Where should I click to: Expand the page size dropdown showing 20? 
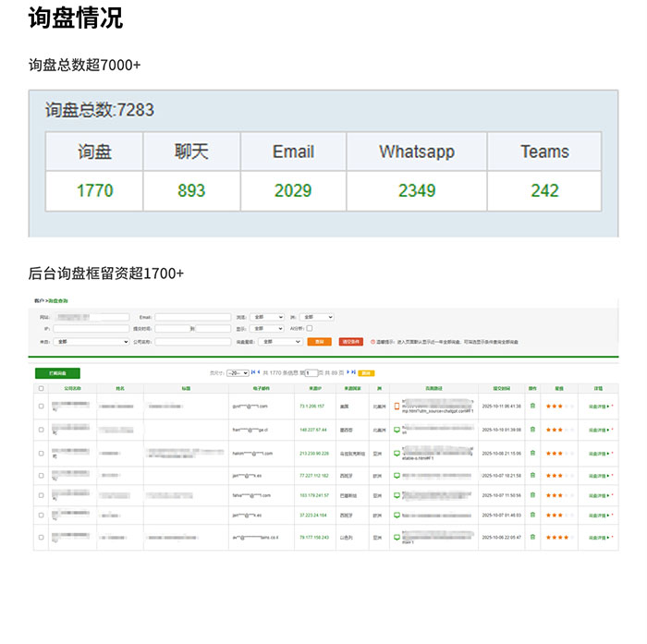pos(238,372)
